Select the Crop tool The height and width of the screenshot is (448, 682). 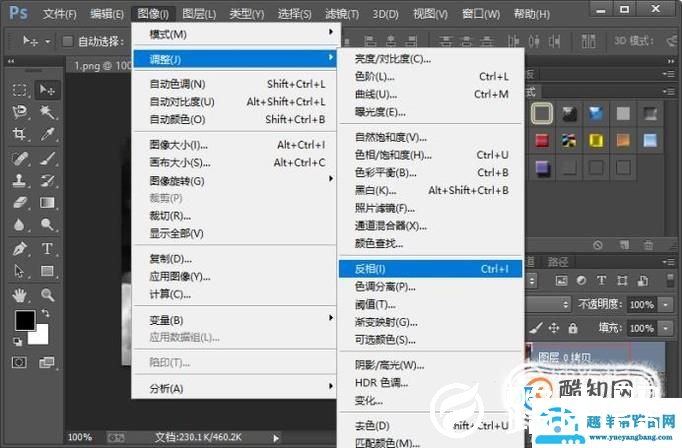click(20, 134)
